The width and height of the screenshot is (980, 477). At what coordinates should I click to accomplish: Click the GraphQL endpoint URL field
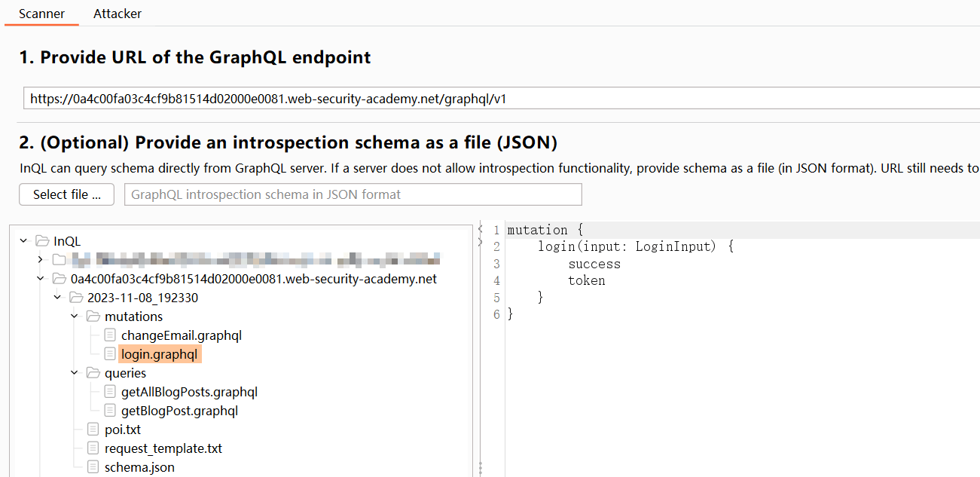[497, 99]
